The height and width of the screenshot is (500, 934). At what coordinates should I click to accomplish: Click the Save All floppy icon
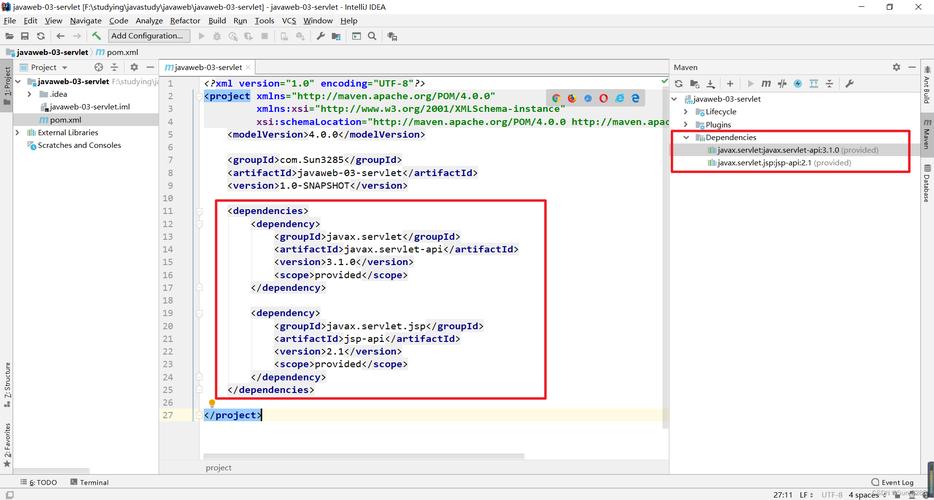[25, 36]
